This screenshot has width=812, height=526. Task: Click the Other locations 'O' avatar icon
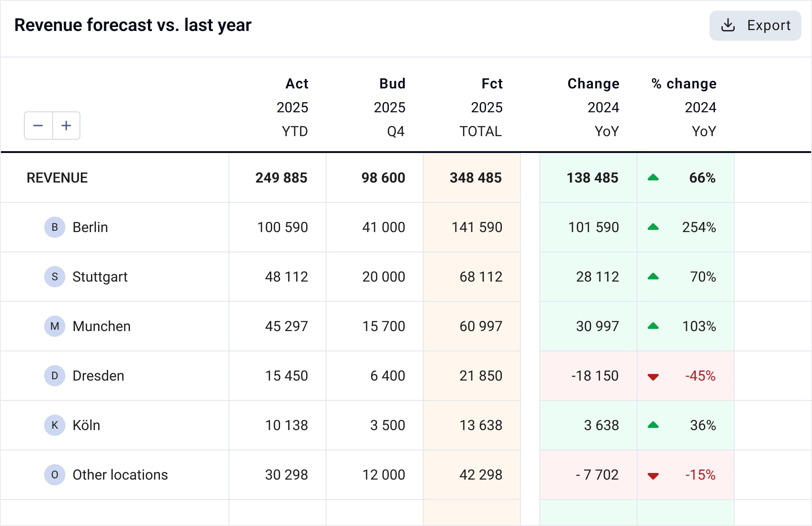click(55, 475)
